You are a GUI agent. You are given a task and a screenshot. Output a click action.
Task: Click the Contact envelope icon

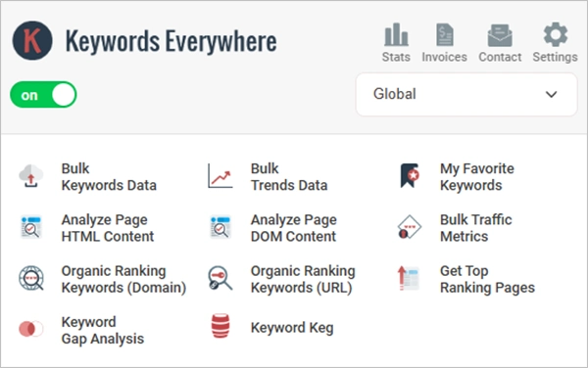click(x=500, y=35)
